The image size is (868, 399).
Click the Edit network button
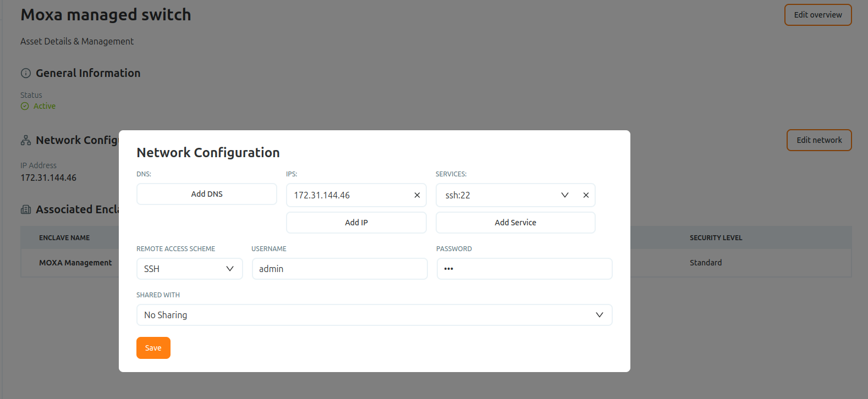coord(819,140)
